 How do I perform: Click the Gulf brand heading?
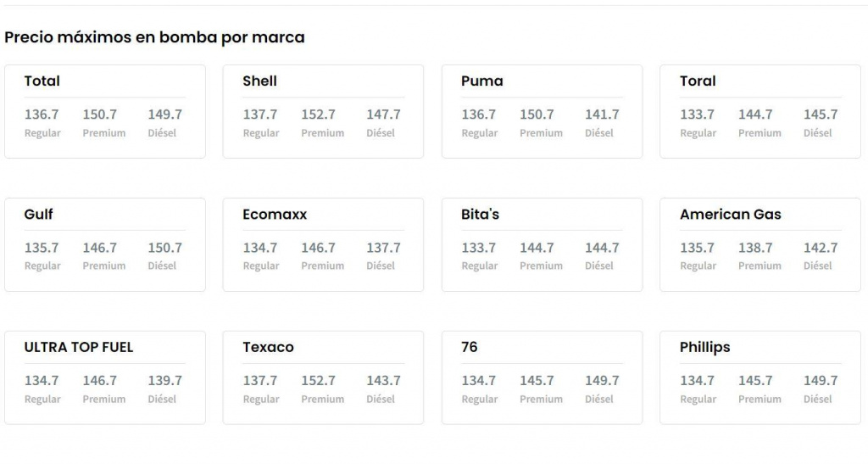[x=39, y=215]
